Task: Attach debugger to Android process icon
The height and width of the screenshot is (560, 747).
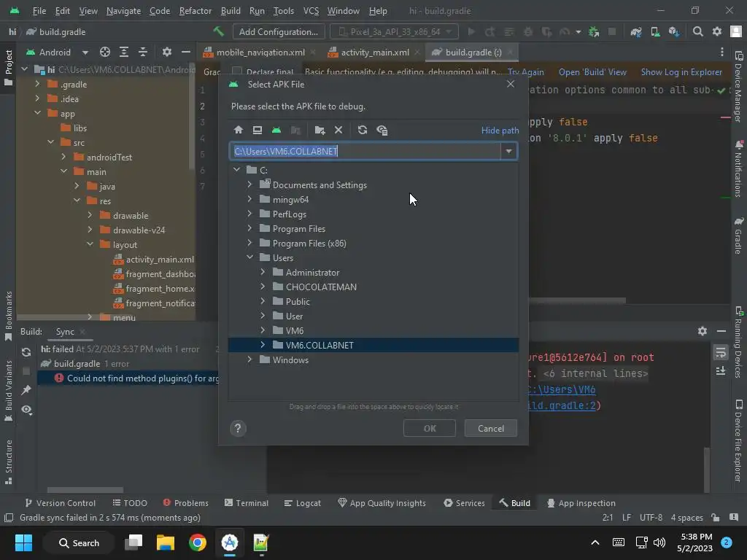Action: point(594,32)
